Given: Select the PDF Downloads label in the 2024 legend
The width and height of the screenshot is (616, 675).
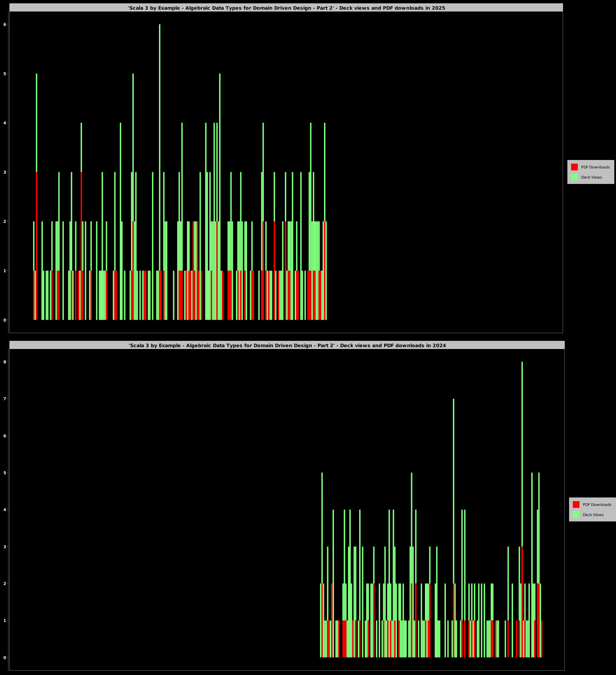Looking at the screenshot, I should 597,505.
